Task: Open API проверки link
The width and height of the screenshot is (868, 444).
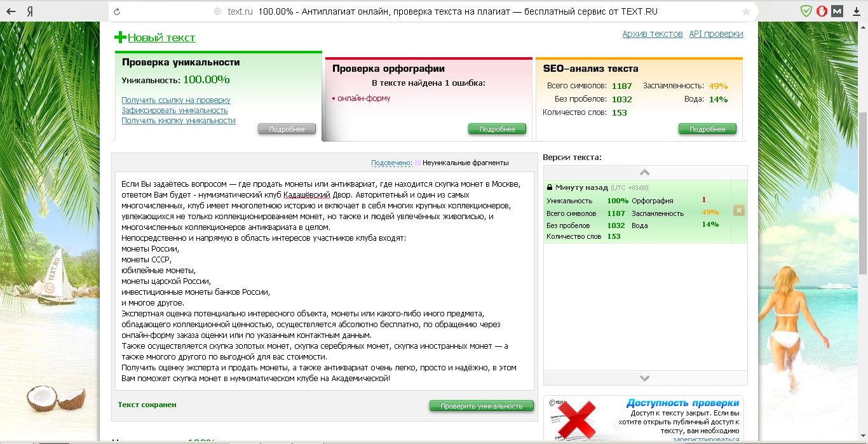Action: point(716,34)
